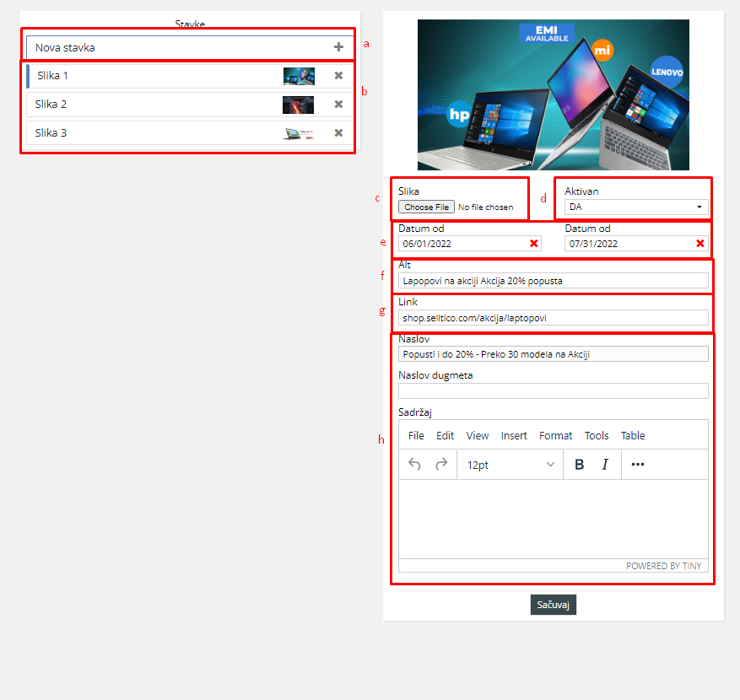
Task: Open the Aktivan DA dropdown
Action: [636, 207]
